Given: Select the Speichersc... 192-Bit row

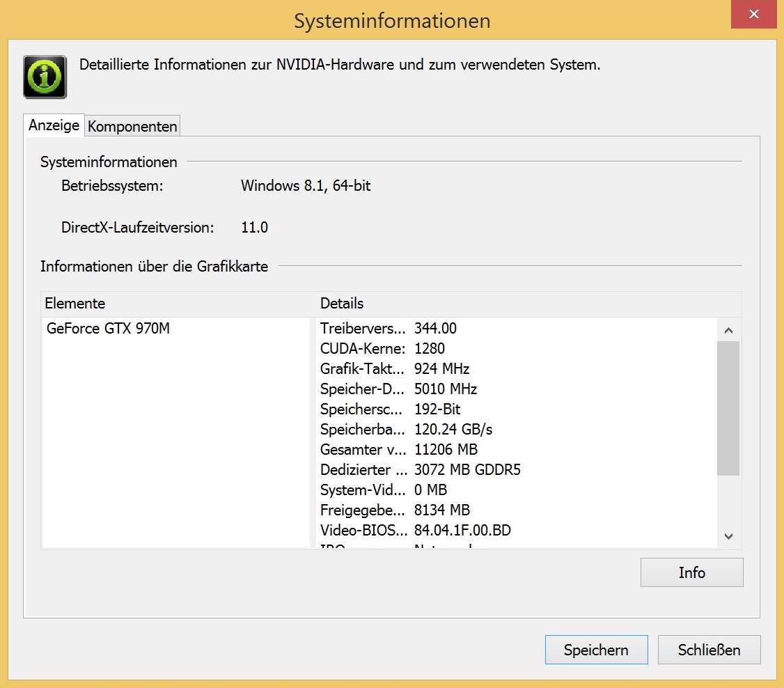Looking at the screenshot, I should tap(517, 409).
